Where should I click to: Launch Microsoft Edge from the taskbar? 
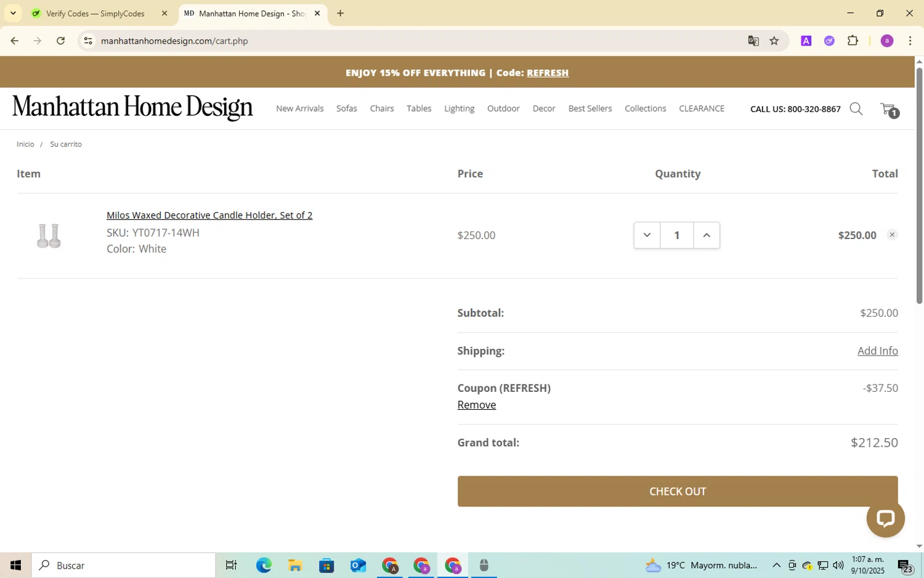coord(264,565)
